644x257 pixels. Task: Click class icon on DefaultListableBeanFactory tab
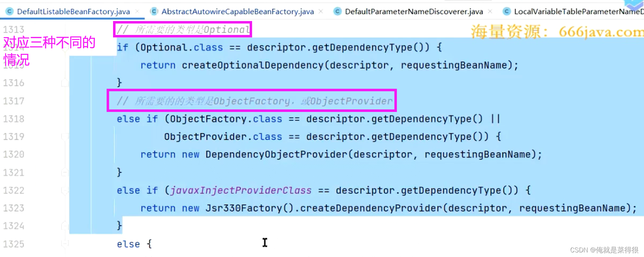pos(10,11)
